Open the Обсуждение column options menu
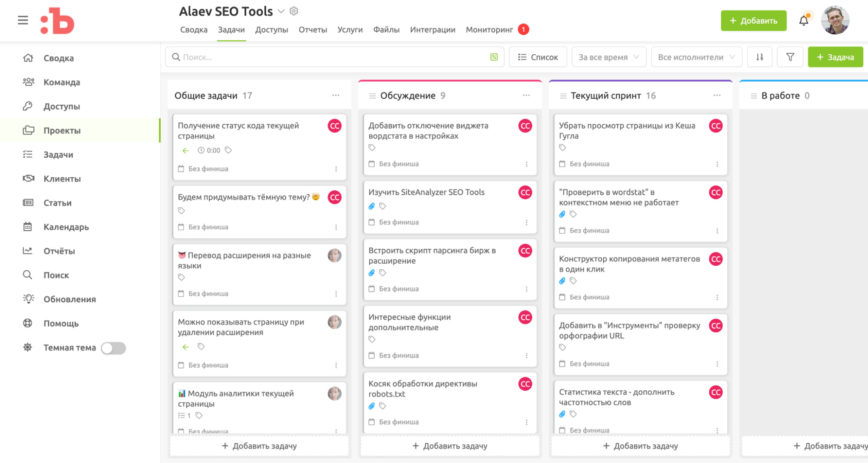 (526, 95)
